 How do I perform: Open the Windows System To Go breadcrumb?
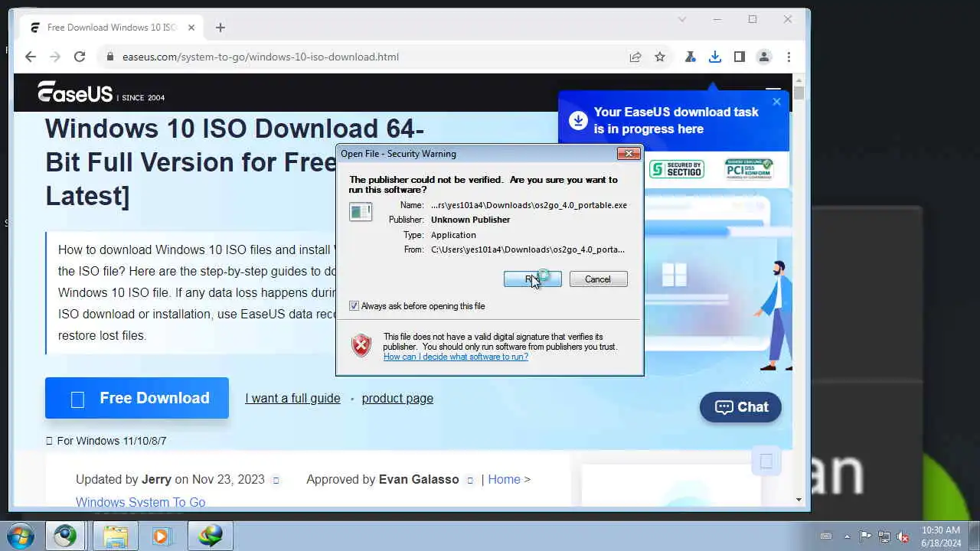pos(140,502)
